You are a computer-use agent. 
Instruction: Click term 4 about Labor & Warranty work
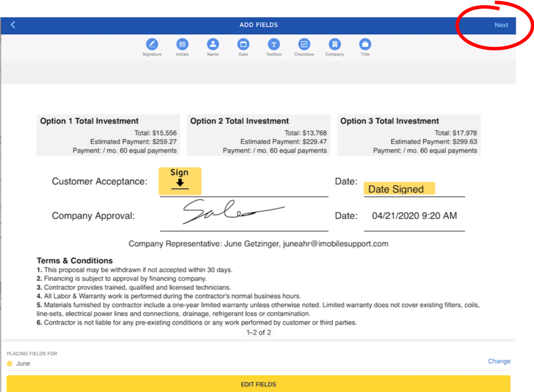point(168,296)
